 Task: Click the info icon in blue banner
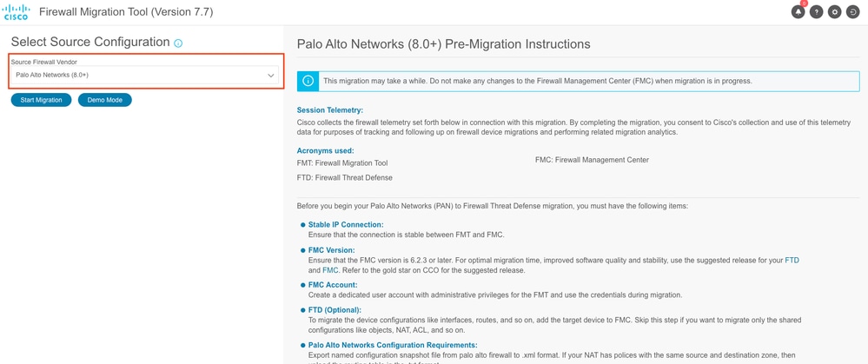(x=308, y=81)
